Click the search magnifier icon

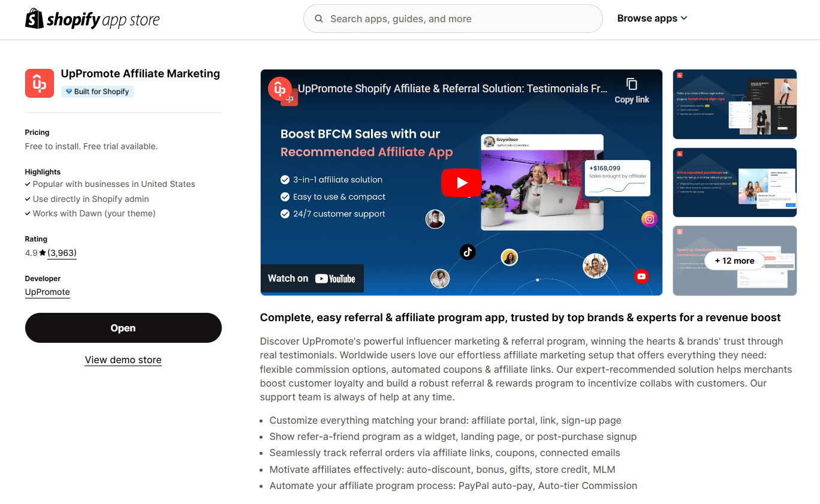(319, 19)
